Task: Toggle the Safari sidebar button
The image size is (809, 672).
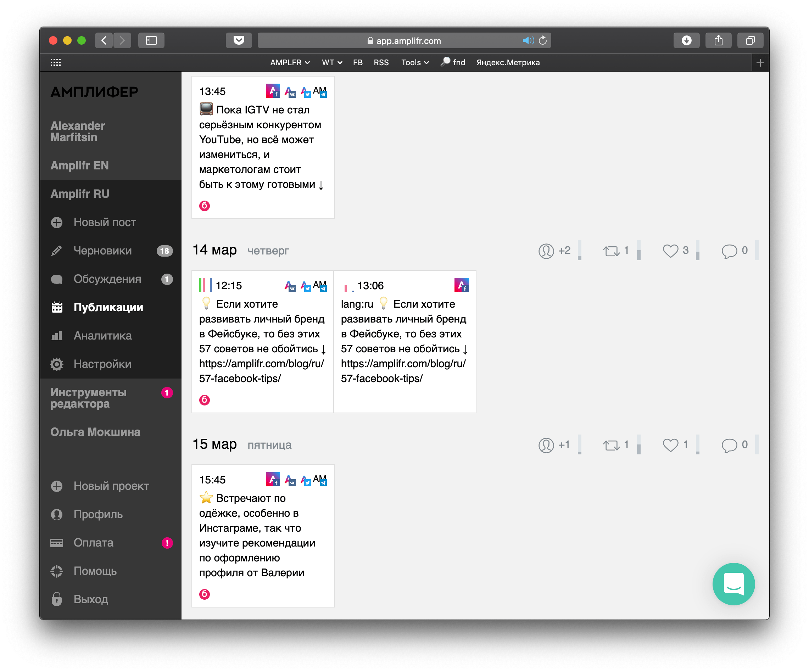Action: pyautogui.click(x=151, y=40)
